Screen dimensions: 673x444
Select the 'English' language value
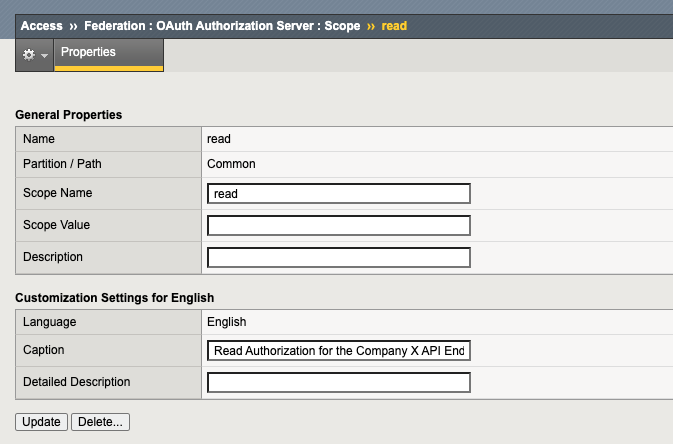pyautogui.click(x=226, y=322)
